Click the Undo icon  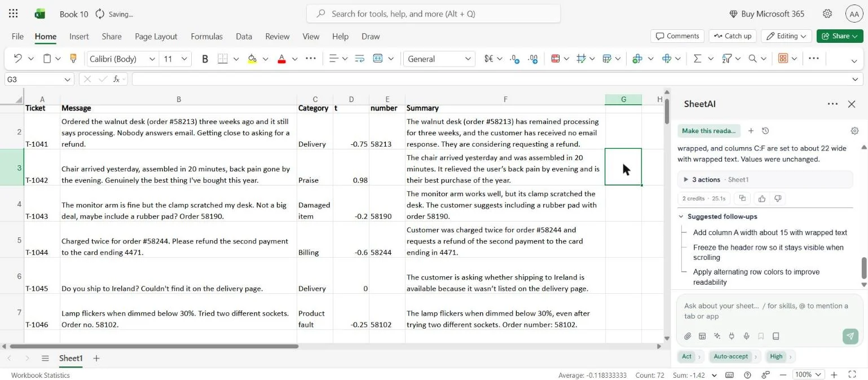[x=17, y=59]
